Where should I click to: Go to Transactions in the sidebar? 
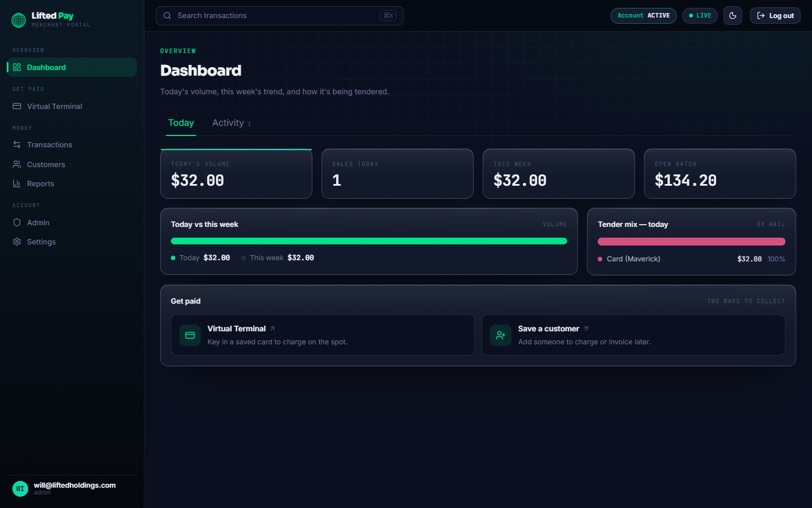tap(72, 144)
